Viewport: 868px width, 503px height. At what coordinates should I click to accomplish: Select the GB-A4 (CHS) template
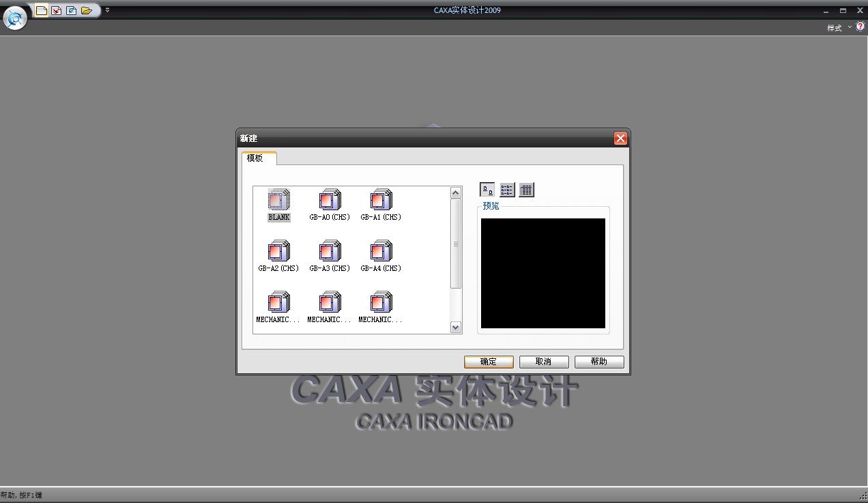click(x=381, y=257)
